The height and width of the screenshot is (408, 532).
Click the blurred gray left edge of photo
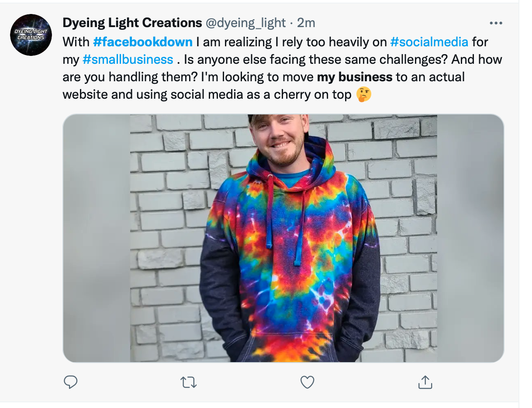pos(96,238)
